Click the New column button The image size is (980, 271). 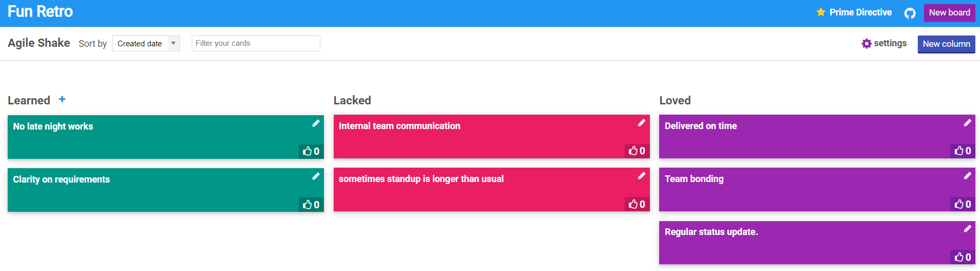[x=946, y=44]
